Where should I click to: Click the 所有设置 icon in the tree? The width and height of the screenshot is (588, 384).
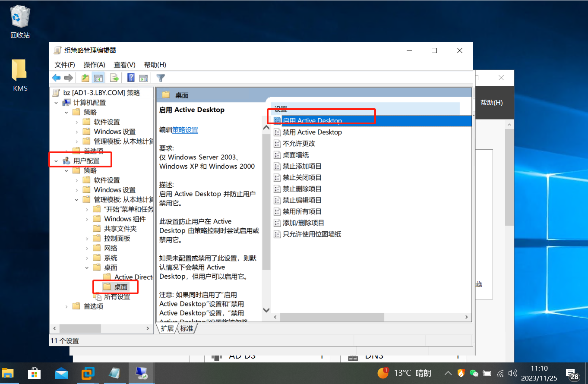(x=98, y=297)
